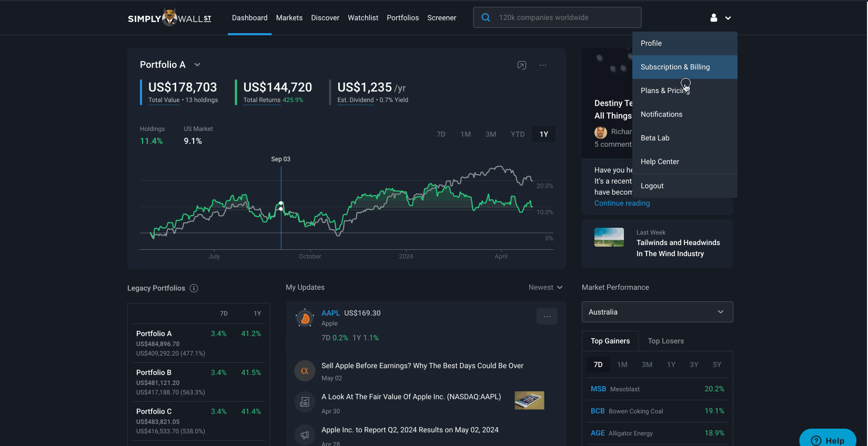Collapse the account menu chevron

click(x=728, y=18)
